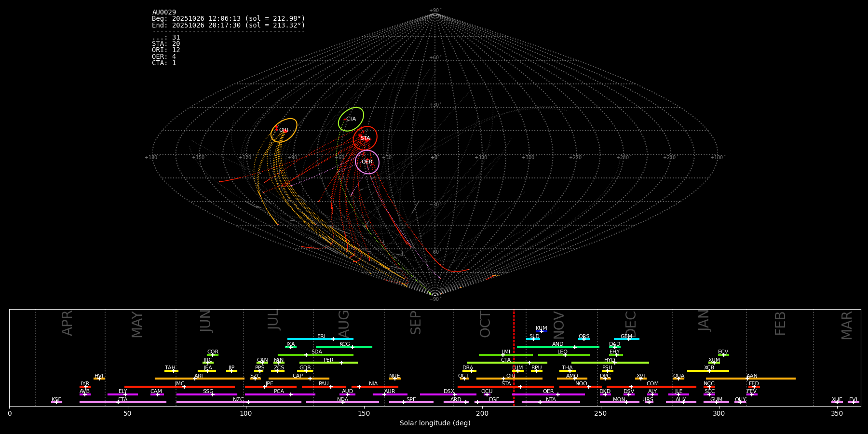Select the "ORI: 12" count line in the legend
This screenshot has height=434, width=868.
[x=166, y=50]
